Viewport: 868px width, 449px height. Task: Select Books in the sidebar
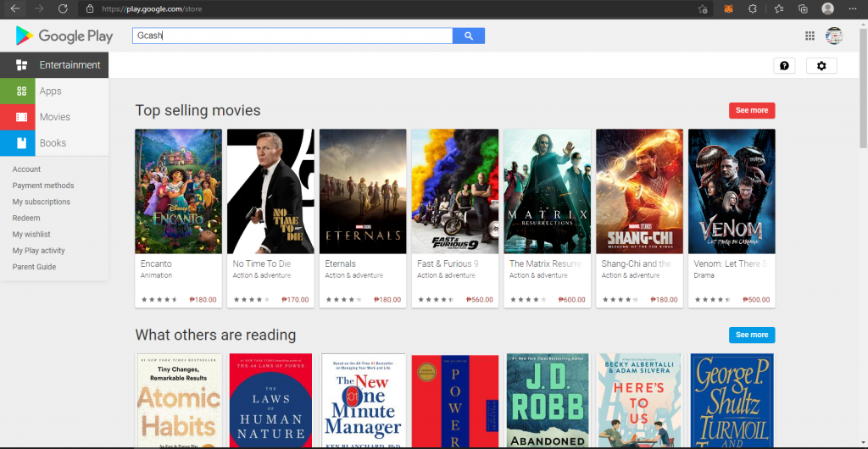click(x=54, y=143)
